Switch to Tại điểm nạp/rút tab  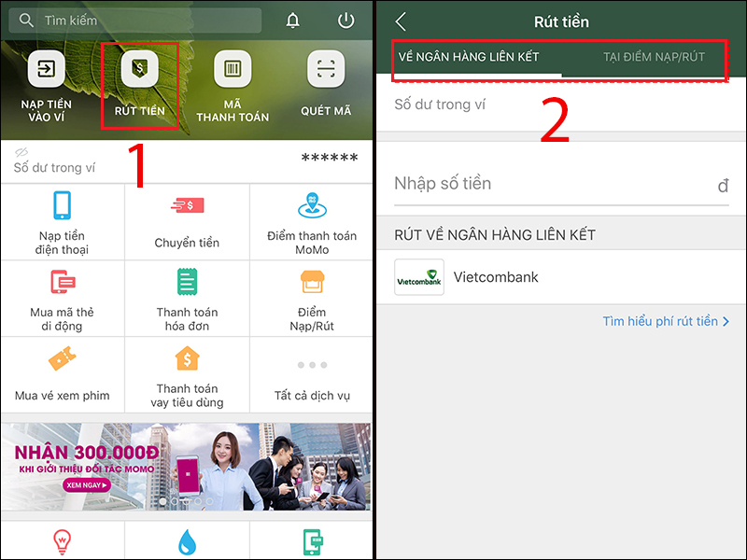click(654, 57)
